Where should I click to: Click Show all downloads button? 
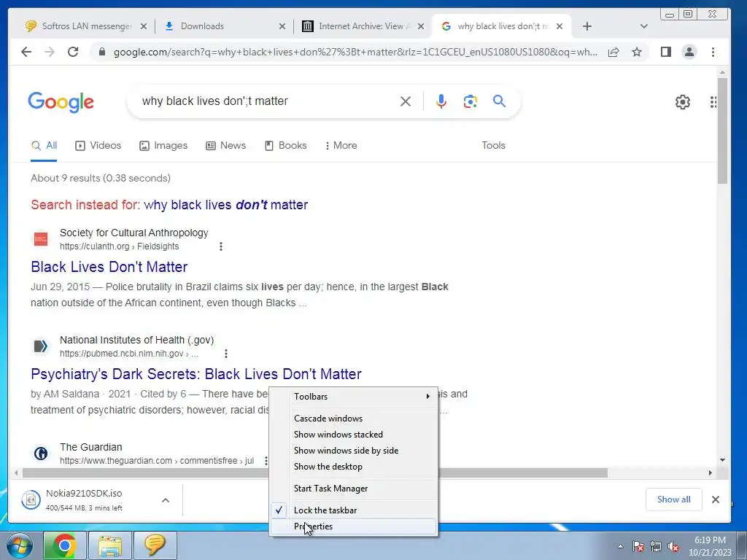tap(673, 499)
